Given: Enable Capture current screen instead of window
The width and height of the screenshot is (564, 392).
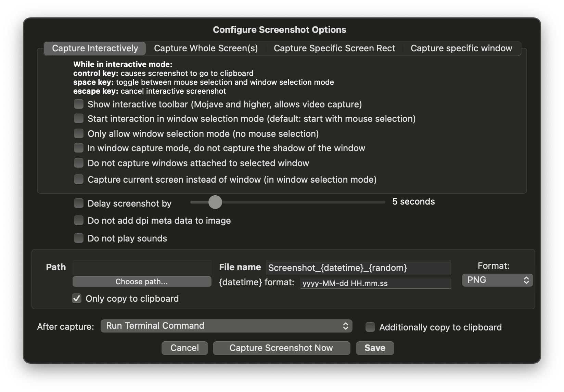Looking at the screenshot, I should pos(79,180).
